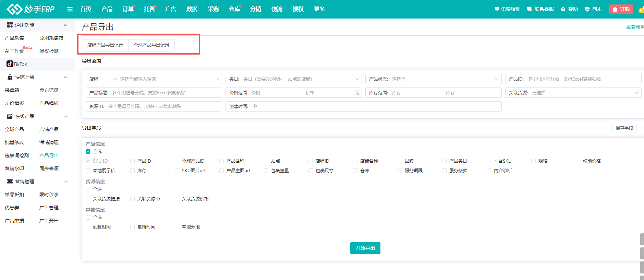Open the 保存字段 dropdown arrow
This screenshot has height=280, width=644.
click(641, 128)
